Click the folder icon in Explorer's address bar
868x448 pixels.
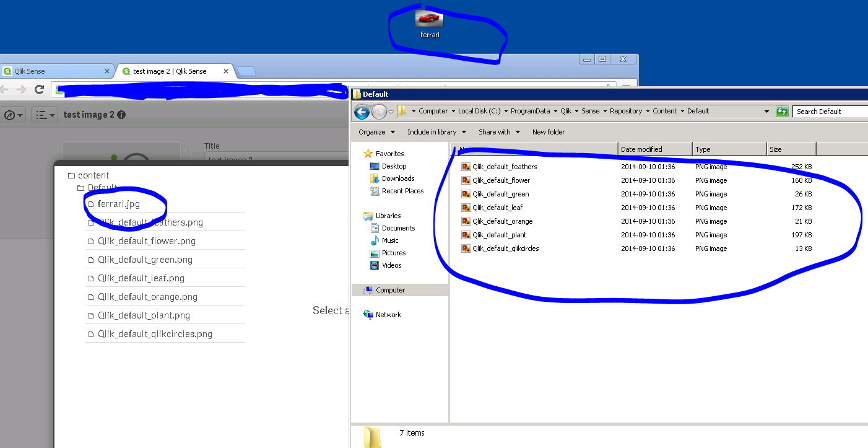tap(402, 111)
